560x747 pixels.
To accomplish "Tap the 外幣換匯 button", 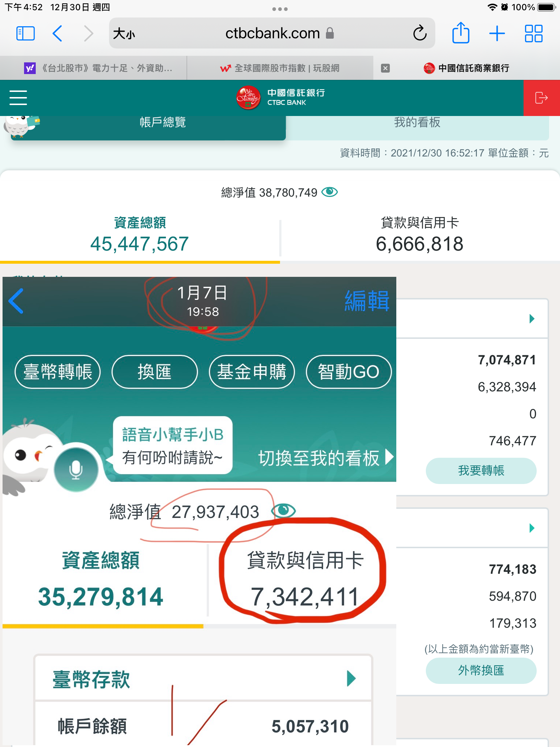I will click(x=481, y=670).
